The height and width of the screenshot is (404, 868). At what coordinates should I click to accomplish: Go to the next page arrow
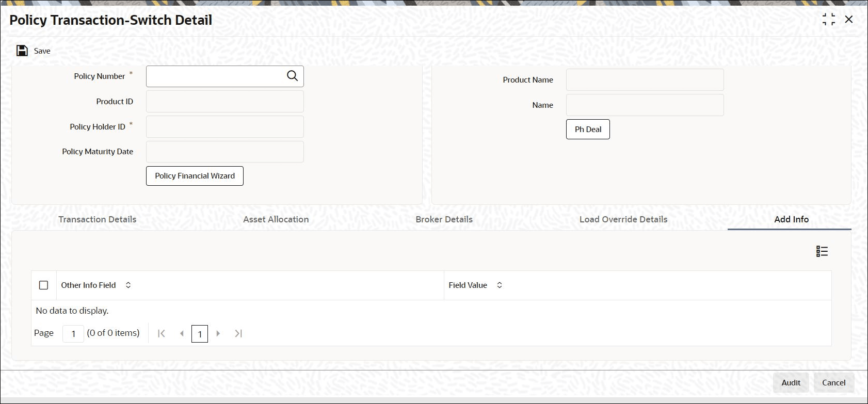[x=218, y=333]
